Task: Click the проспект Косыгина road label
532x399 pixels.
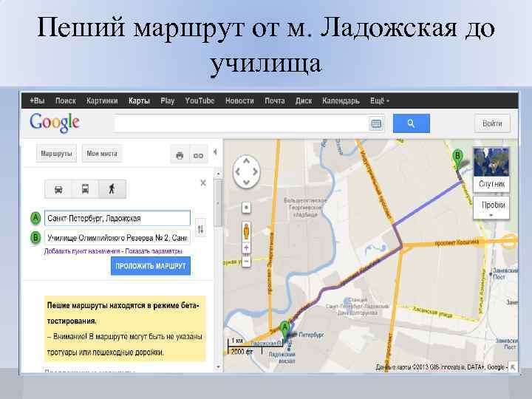Action: (x=457, y=242)
